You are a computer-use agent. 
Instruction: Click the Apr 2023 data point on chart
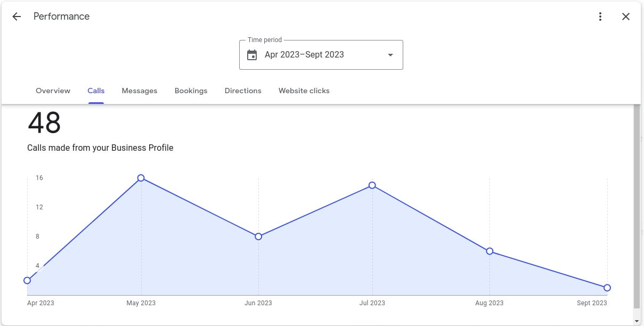point(27,281)
